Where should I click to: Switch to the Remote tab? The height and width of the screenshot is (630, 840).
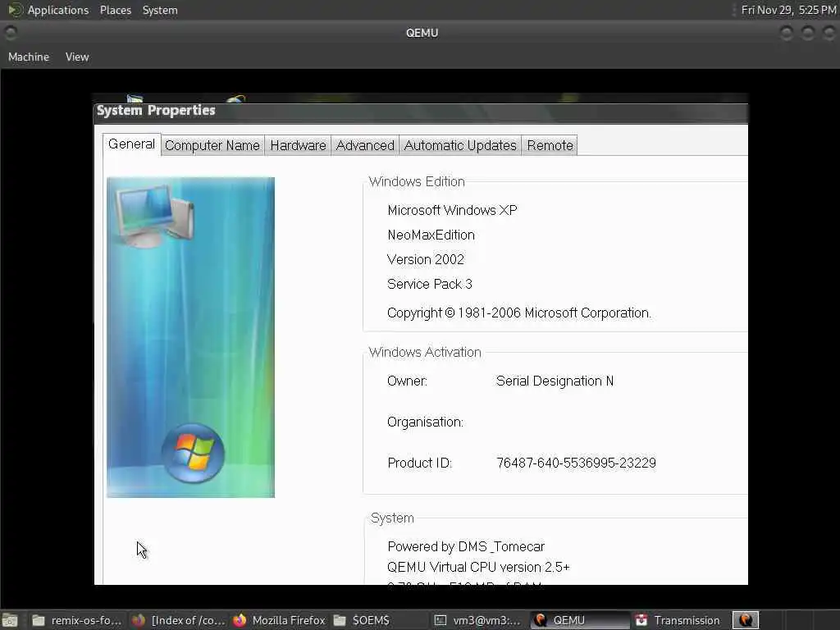(x=550, y=146)
